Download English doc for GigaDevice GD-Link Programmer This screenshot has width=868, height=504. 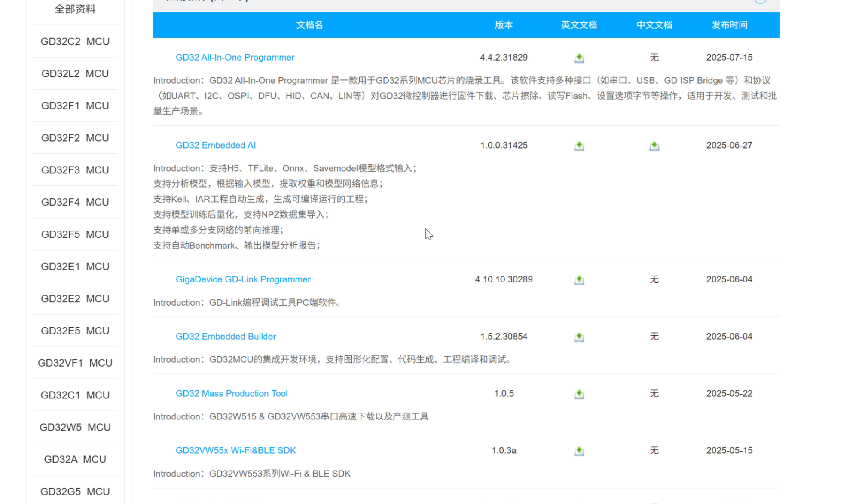click(x=579, y=279)
